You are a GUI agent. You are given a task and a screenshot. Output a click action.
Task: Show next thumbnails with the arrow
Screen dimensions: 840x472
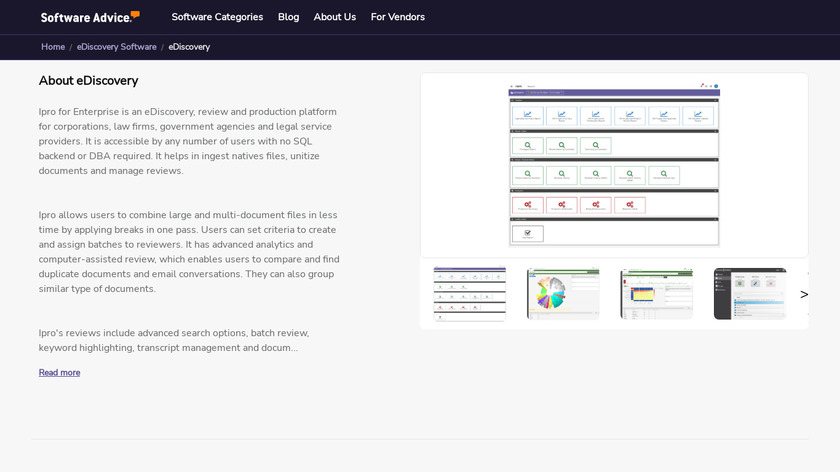pyautogui.click(x=804, y=294)
